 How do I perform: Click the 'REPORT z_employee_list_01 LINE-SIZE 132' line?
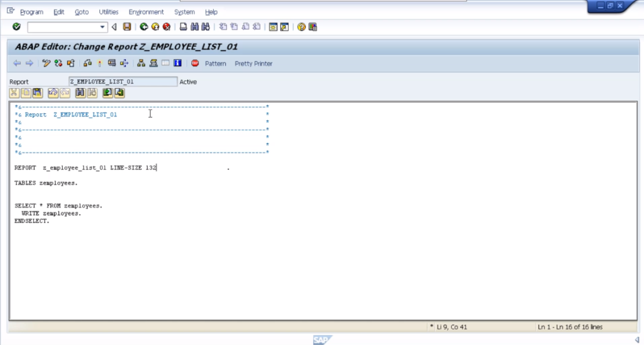86,167
